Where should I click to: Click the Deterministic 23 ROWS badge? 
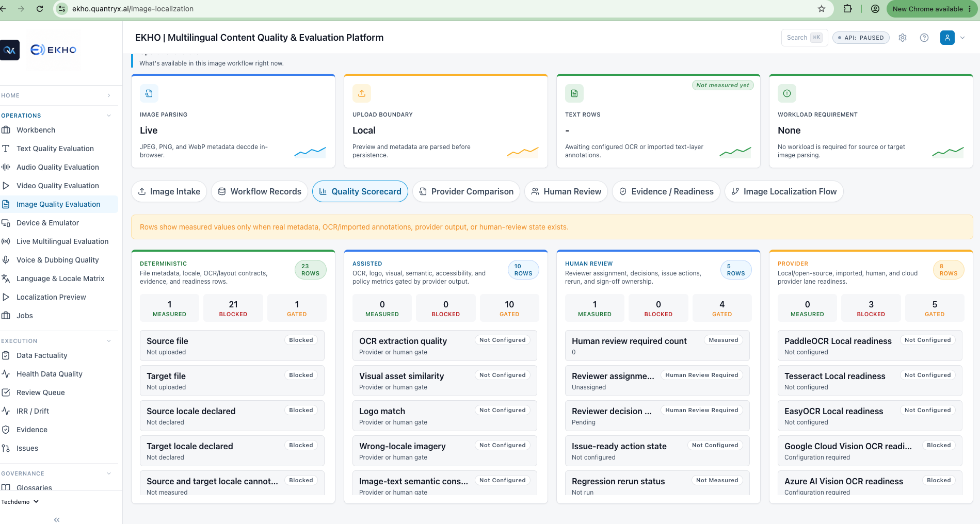coord(311,270)
